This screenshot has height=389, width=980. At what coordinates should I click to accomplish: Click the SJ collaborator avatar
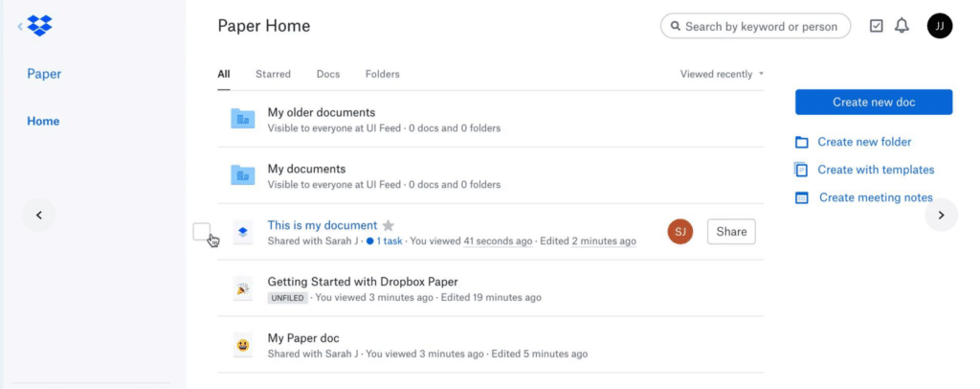click(x=680, y=232)
